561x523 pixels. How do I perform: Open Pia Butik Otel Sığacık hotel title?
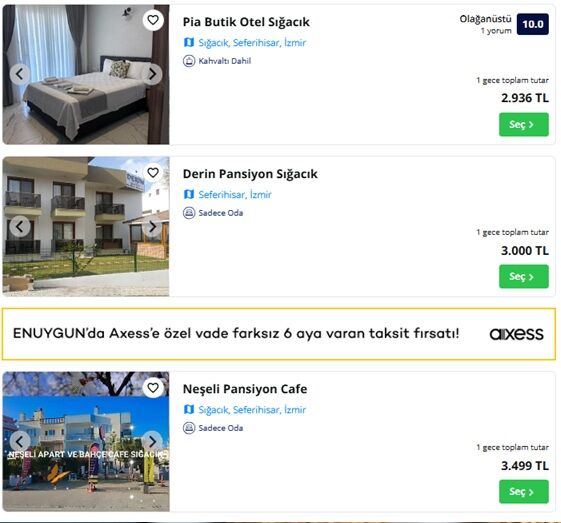click(x=246, y=22)
